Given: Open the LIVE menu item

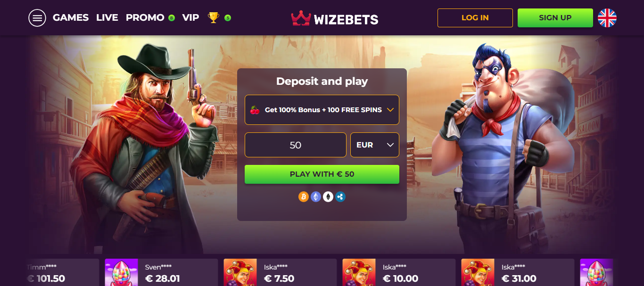Looking at the screenshot, I should coord(107,18).
